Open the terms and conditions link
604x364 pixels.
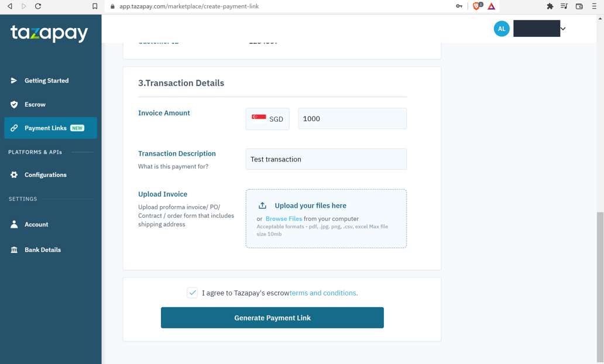coord(323,293)
